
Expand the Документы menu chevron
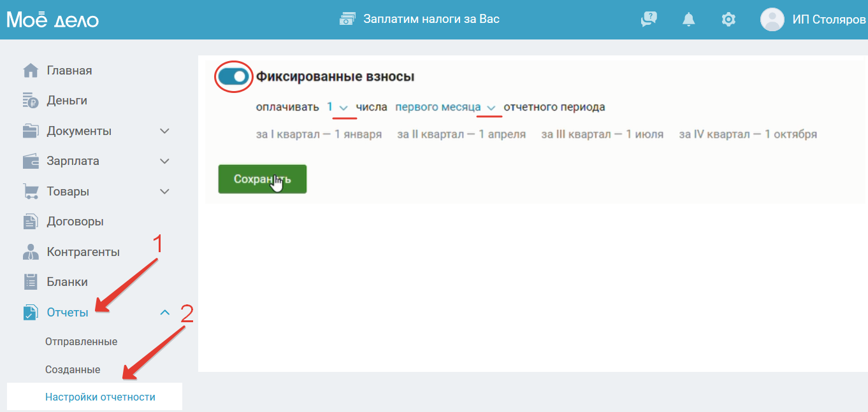click(x=164, y=131)
